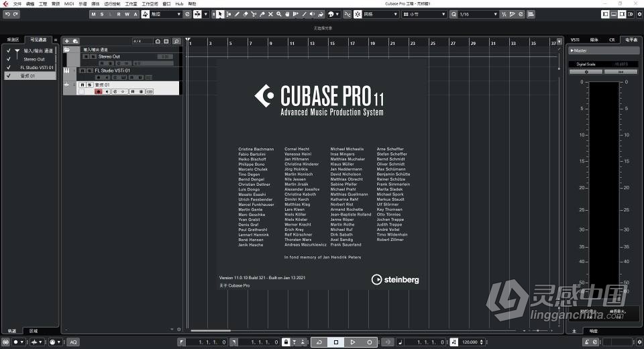Click the horizontal zoom slider in the project window
This screenshot has width=644, height=349.
(538, 330)
